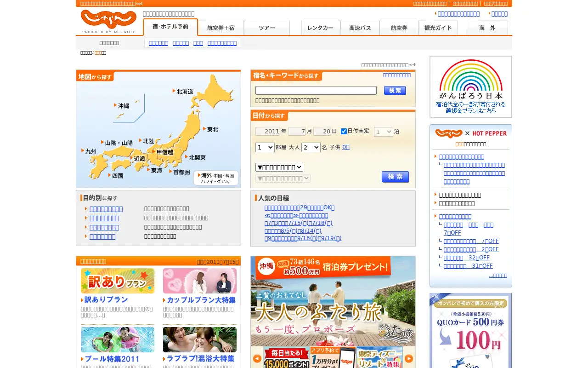588x368 pixels.
Task: Open the プール特集2011 thumbnail image
Action: click(118, 339)
